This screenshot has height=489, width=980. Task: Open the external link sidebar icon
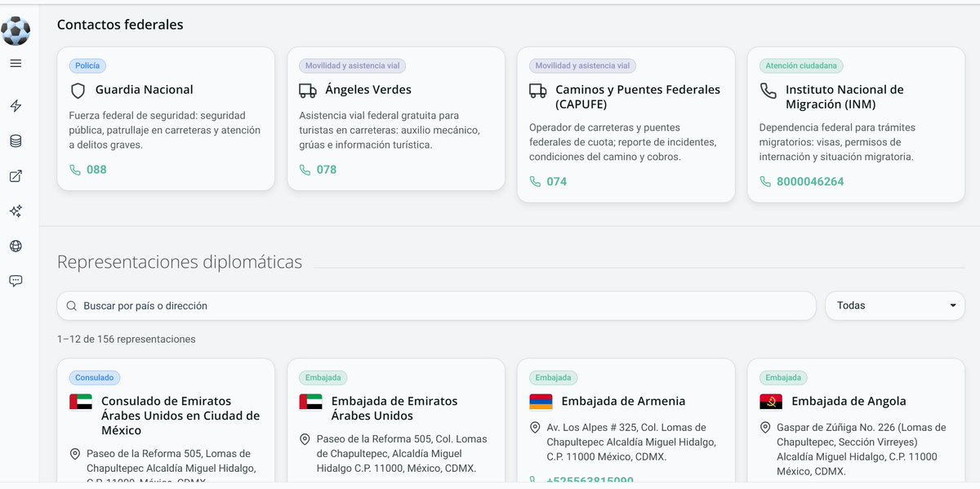coord(16,176)
